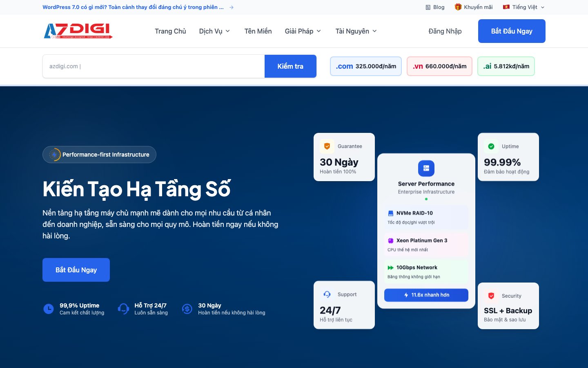Image resolution: width=588 pixels, height=368 pixels.
Task: Click the 10Gbps Network feature row
Action: 426,272
